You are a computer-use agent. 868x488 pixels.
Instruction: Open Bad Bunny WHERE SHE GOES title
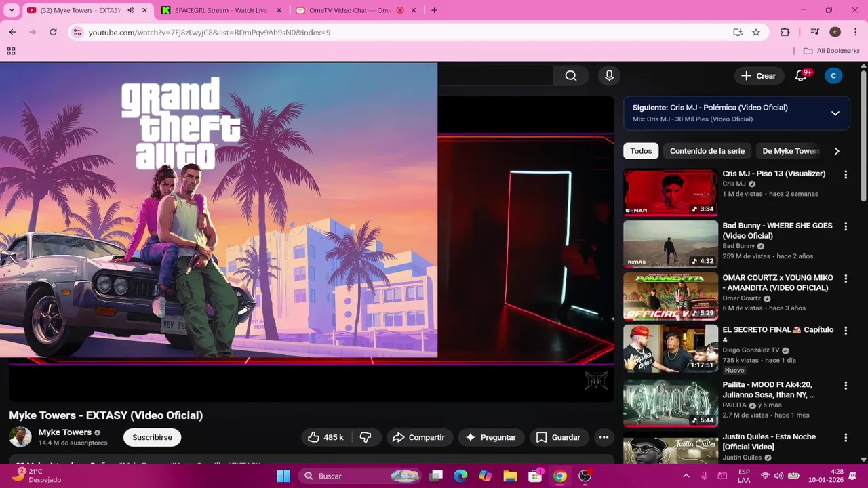777,230
